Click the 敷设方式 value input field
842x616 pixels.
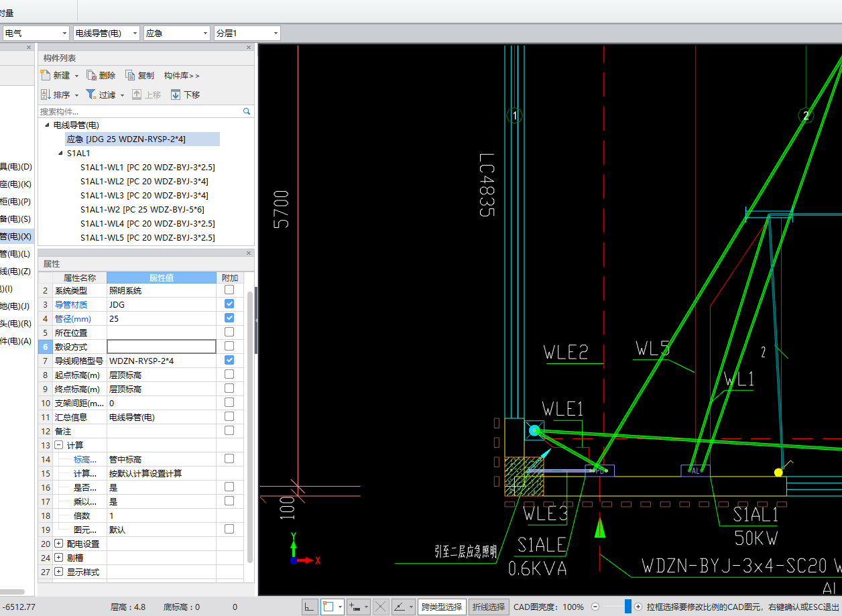[x=162, y=347]
